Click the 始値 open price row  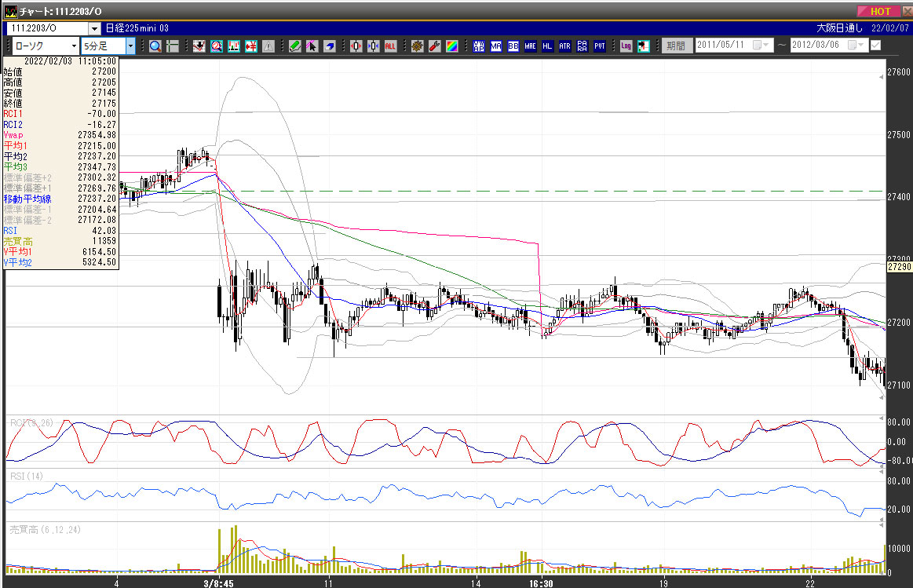coord(60,71)
